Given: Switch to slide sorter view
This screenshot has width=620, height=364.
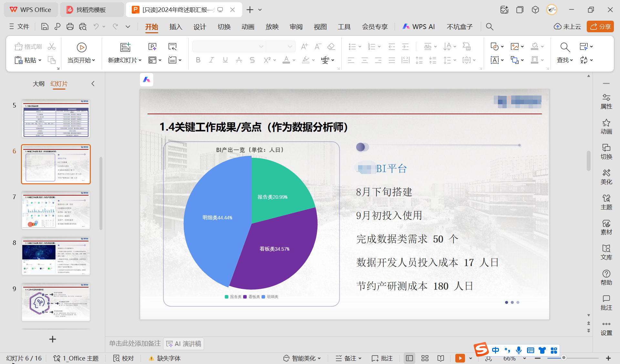Looking at the screenshot, I should tap(425, 358).
